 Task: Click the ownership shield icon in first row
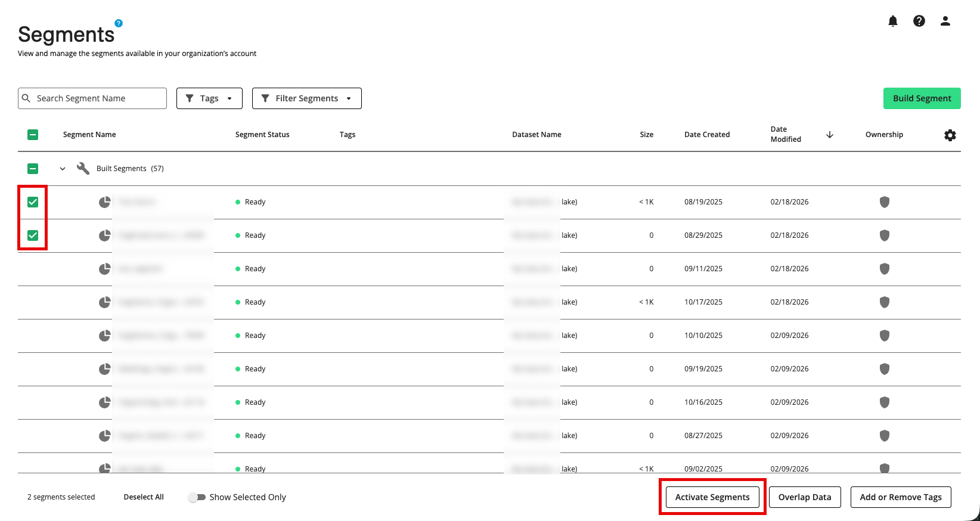[x=884, y=202]
